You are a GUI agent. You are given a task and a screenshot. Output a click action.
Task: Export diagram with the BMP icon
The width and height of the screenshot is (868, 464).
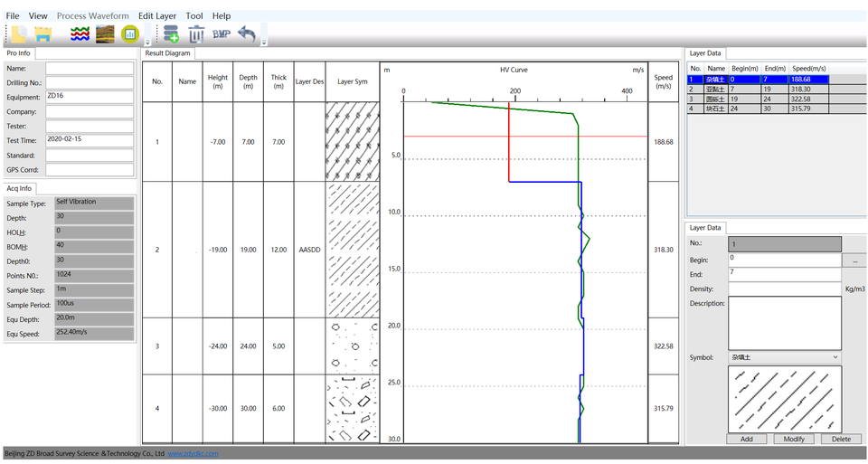tap(222, 34)
